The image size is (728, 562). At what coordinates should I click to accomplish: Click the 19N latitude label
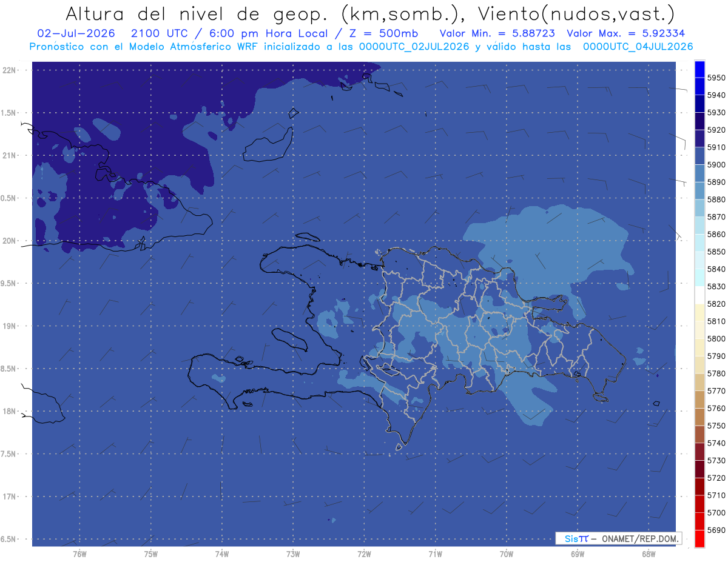(10, 326)
